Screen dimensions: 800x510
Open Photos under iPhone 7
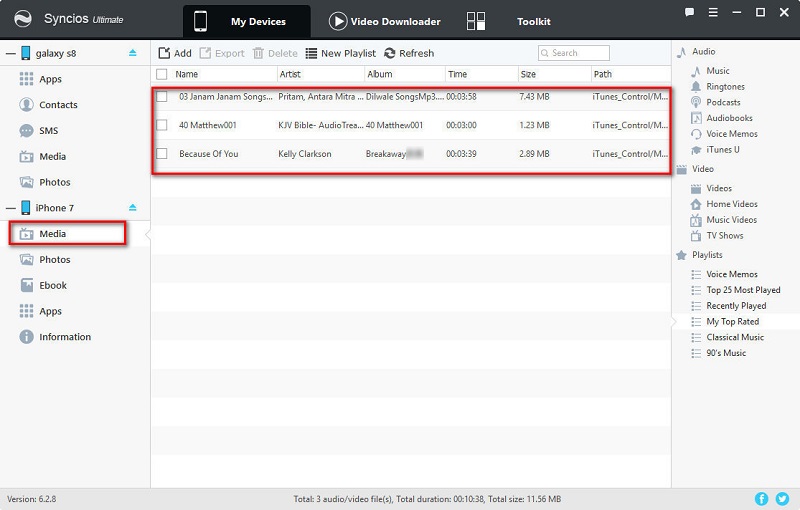click(x=45, y=260)
